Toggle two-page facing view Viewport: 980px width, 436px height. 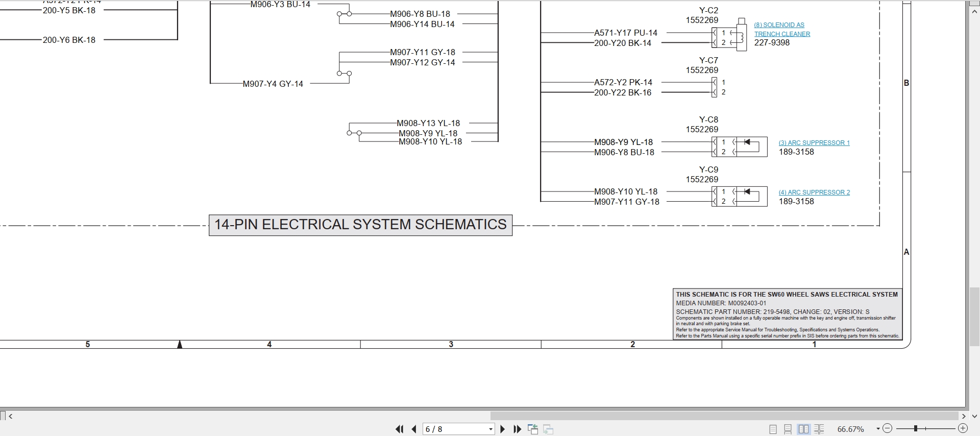coord(804,429)
